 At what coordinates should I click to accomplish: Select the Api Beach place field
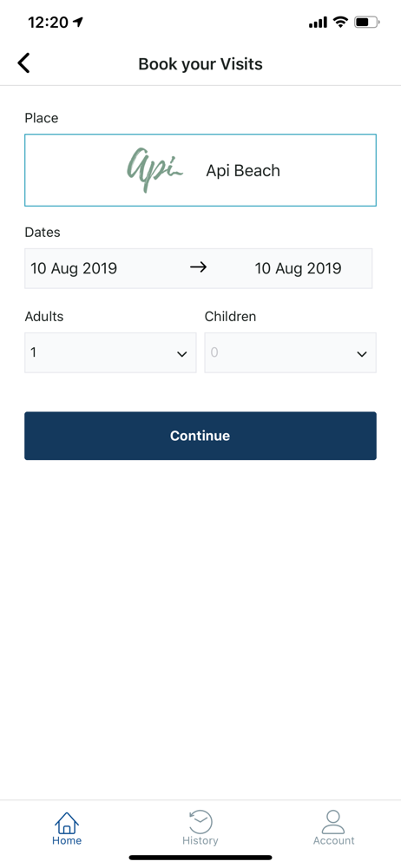point(200,170)
